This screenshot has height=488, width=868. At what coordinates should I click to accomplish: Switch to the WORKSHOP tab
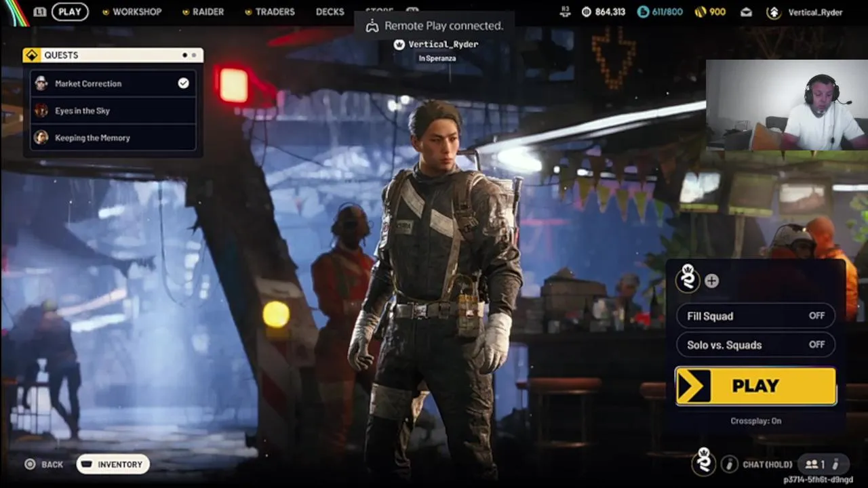(132, 12)
